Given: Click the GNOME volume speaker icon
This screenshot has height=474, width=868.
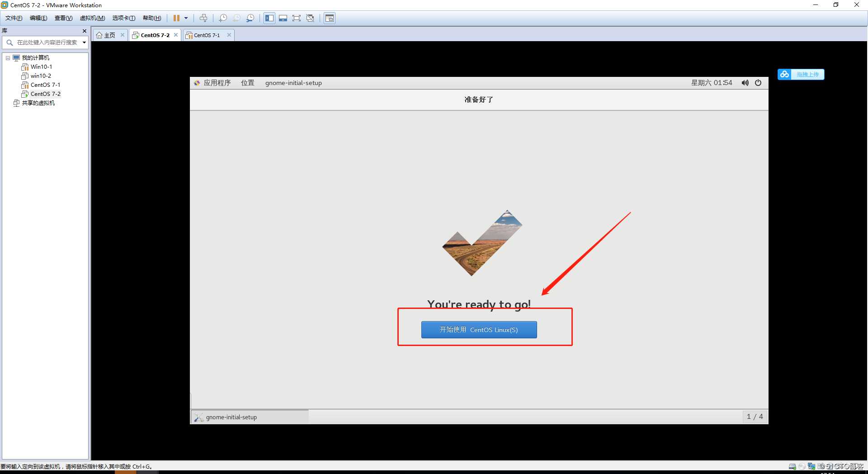Looking at the screenshot, I should (x=745, y=83).
